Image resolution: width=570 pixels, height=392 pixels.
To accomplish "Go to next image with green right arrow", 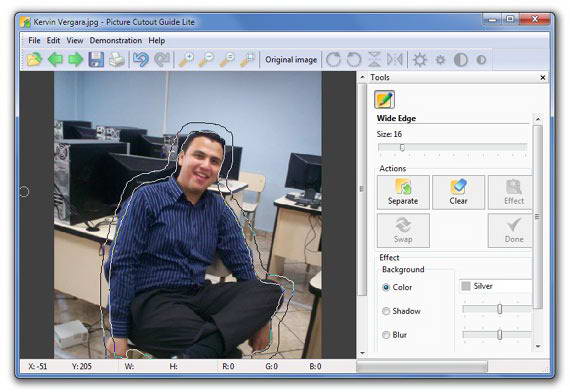I will click(x=76, y=60).
